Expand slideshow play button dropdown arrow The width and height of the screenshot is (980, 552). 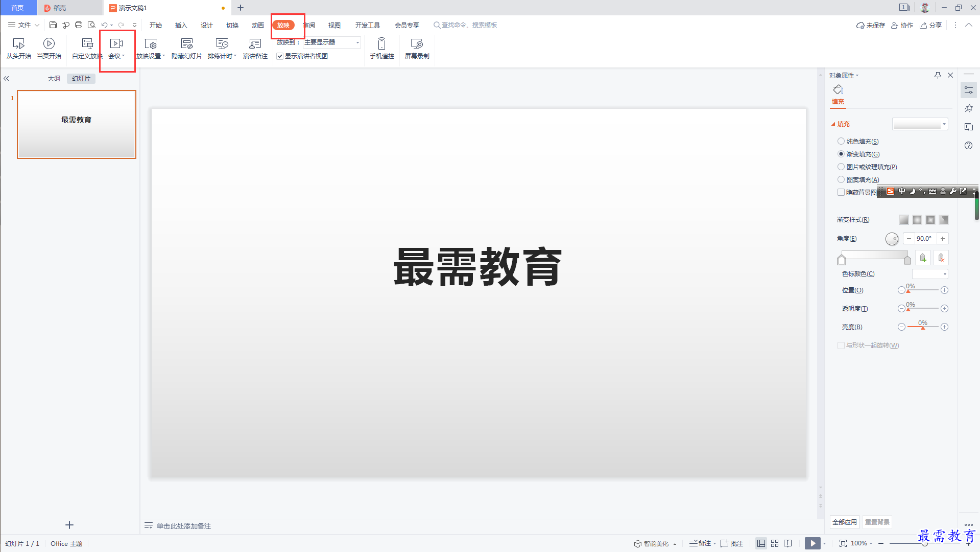824,543
